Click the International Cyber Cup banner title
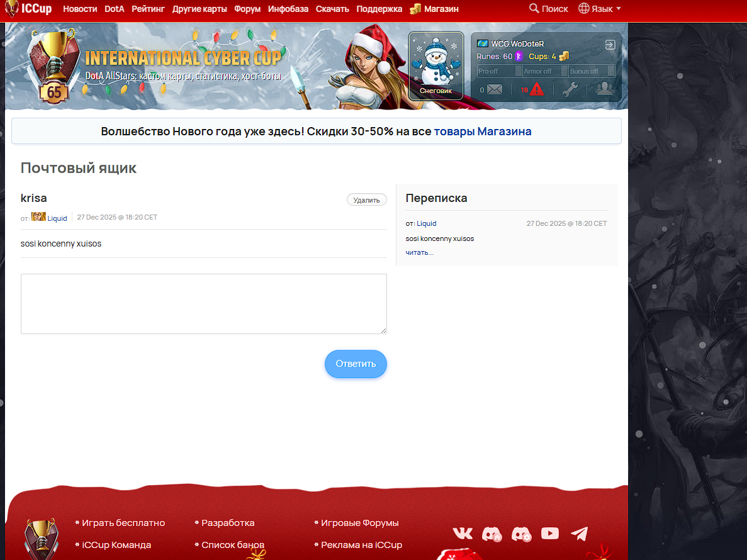This screenshot has width=747, height=560. (183, 58)
